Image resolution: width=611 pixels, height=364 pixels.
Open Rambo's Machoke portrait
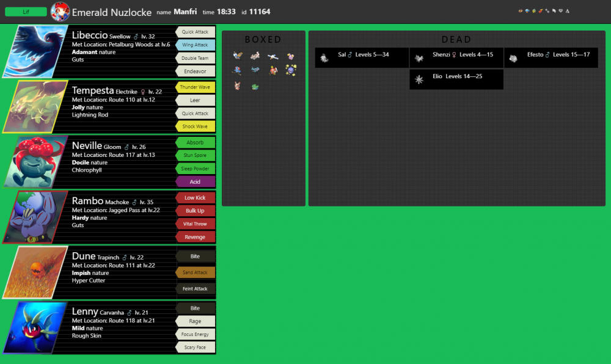coord(35,217)
